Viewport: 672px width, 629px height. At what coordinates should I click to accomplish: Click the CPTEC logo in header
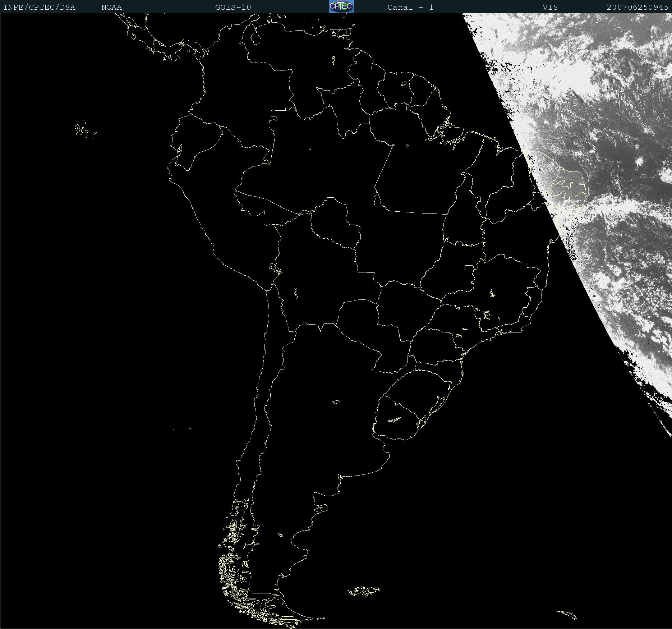(341, 6)
